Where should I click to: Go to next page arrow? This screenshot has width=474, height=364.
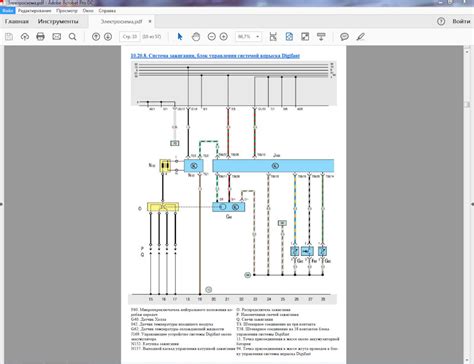click(x=108, y=37)
